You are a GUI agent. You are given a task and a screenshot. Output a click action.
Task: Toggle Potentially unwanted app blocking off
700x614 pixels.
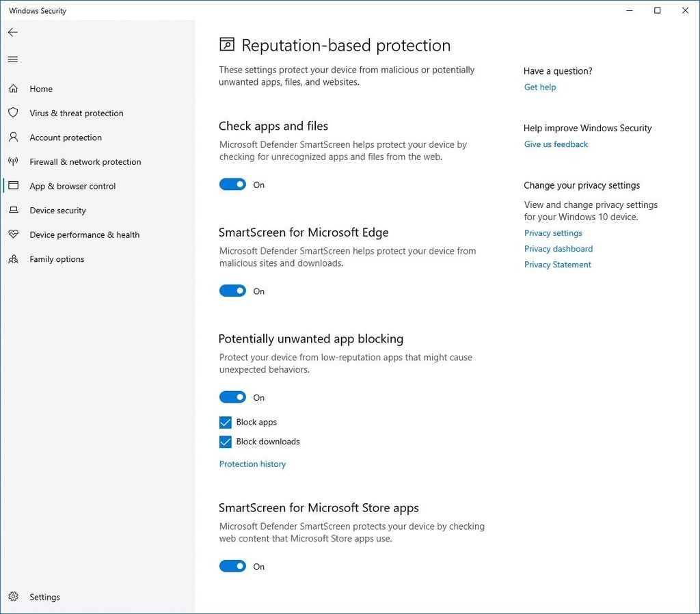click(x=232, y=397)
